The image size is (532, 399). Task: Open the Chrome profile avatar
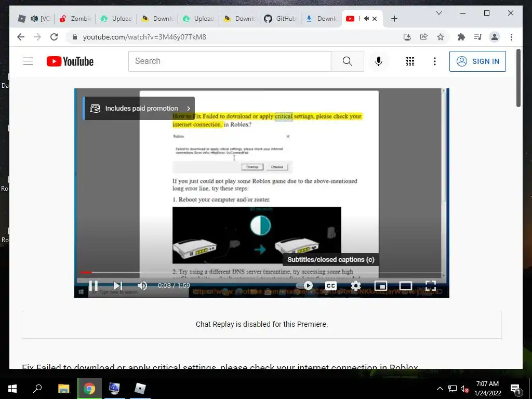[x=495, y=37]
